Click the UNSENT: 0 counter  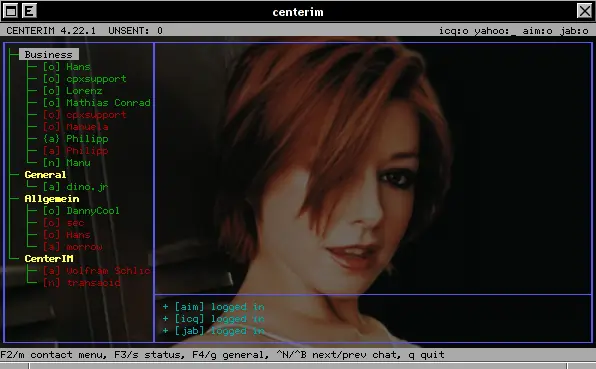coord(135,31)
